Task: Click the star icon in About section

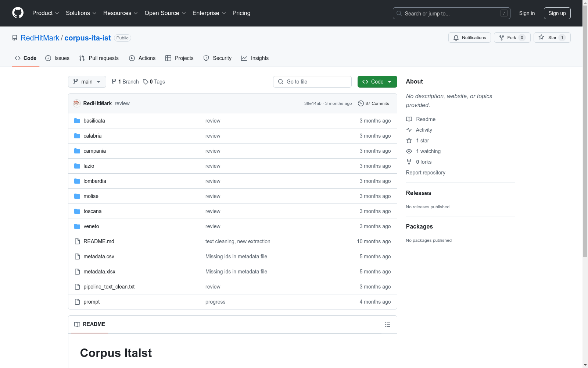Action: click(409, 141)
